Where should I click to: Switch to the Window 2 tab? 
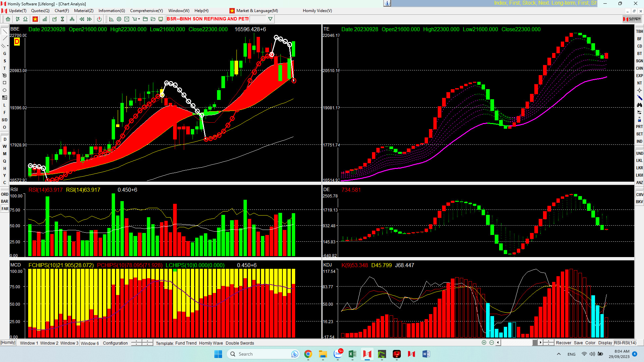[49, 343]
